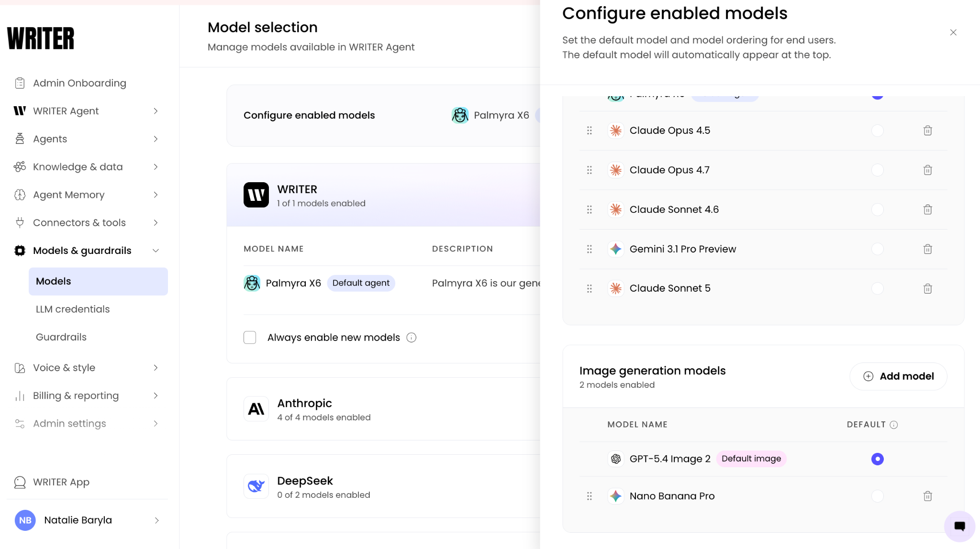Set Claude Opus 4.5 as default model

pos(877,131)
